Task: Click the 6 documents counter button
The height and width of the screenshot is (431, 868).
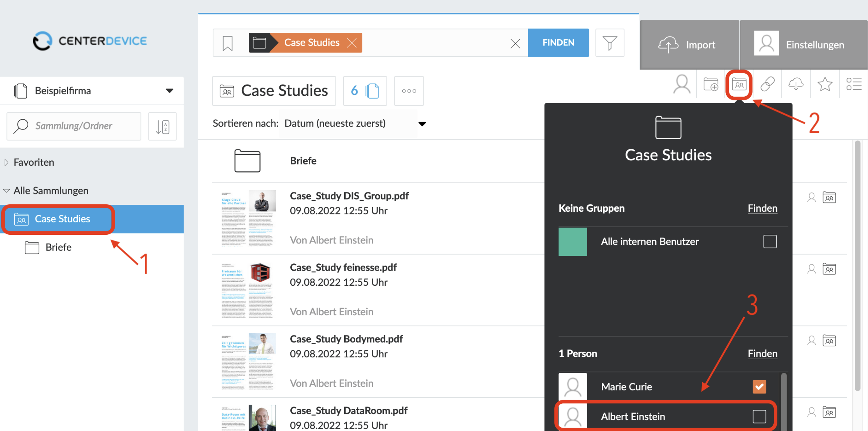Action: [365, 91]
